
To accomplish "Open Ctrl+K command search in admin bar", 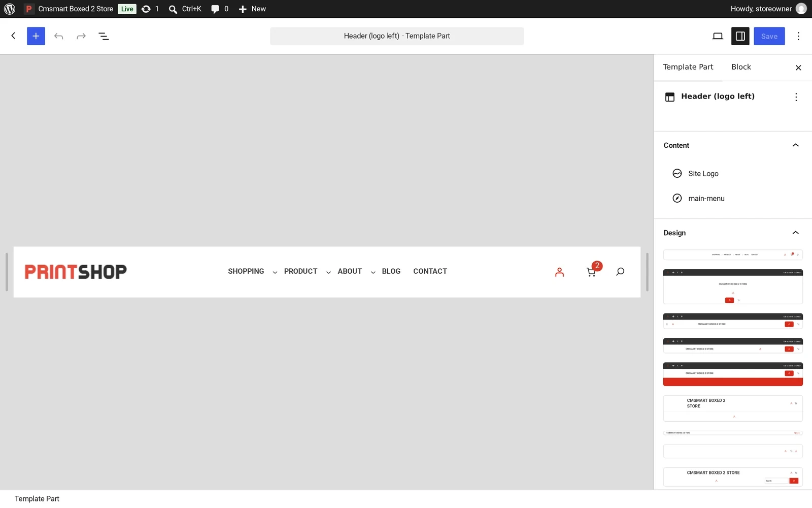I will click(185, 9).
